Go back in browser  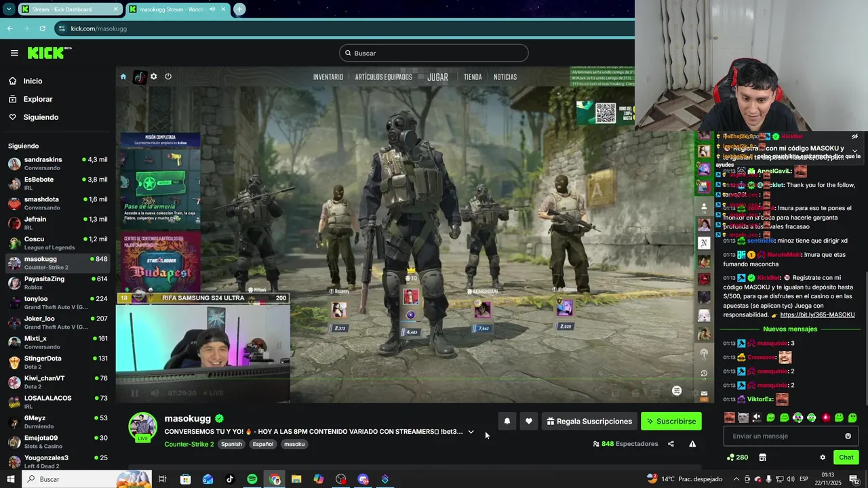9,28
